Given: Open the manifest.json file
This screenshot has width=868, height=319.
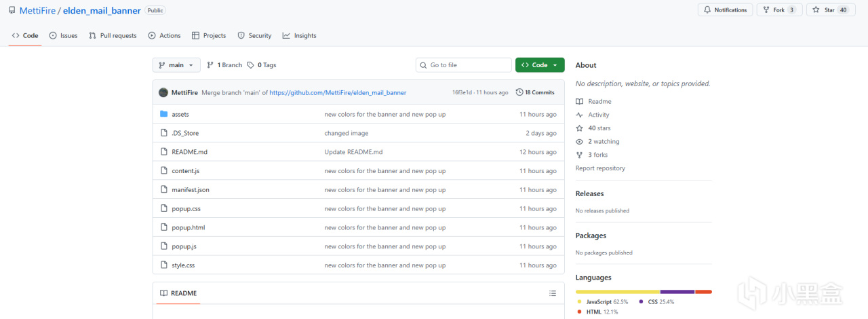Looking at the screenshot, I should (191, 190).
